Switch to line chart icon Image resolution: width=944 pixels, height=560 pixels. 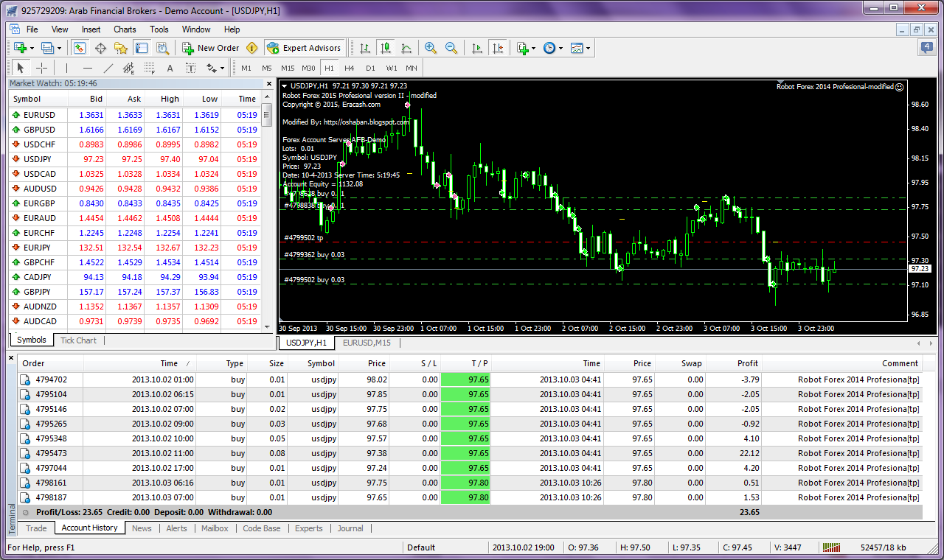point(406,48)
